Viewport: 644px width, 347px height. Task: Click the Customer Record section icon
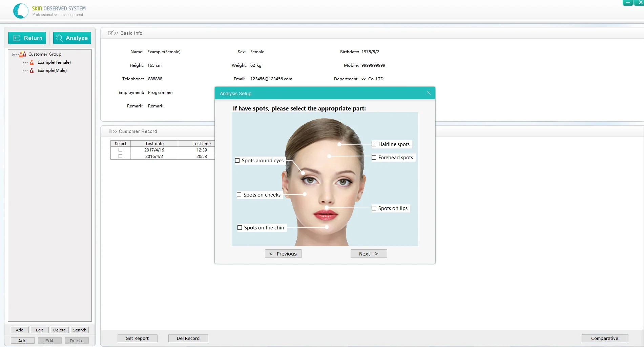[110, 131]
